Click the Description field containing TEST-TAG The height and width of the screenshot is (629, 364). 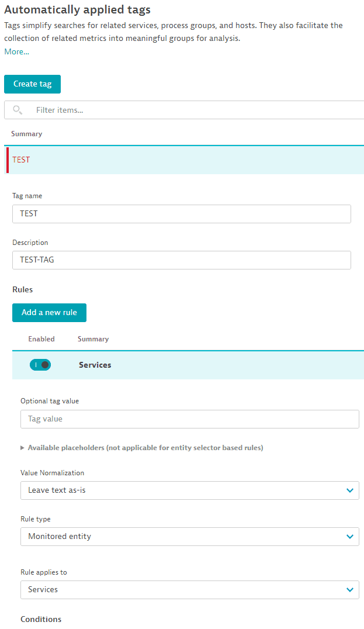[x=182, y=260]
